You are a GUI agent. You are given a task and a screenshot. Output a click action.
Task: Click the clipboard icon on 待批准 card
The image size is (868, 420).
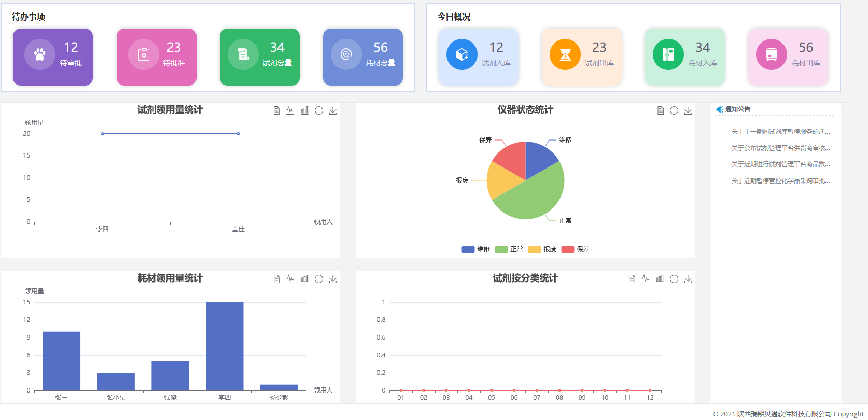click(144, 54)
